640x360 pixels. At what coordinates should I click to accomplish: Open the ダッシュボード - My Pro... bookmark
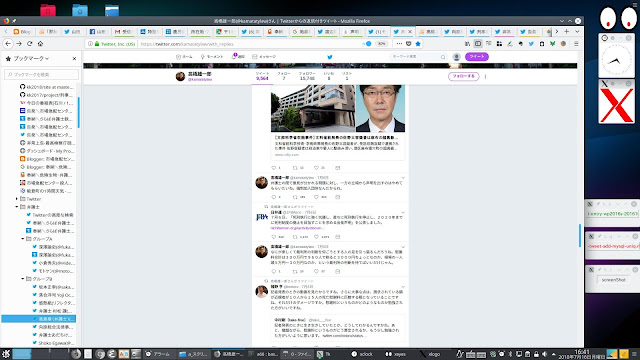click(47, 151)
